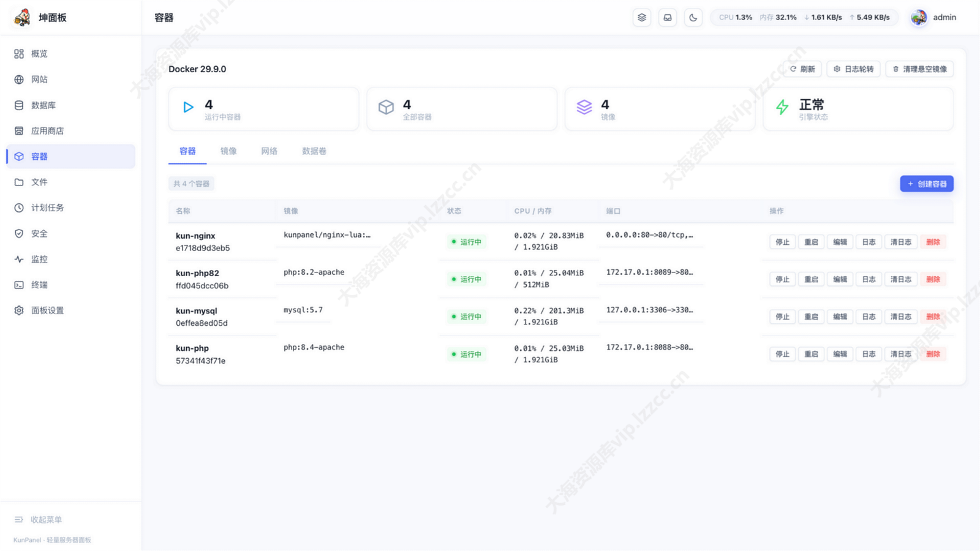
Task: Open 网站 from the sidebar
Action: pyautogui.click(x=70, y=80)
